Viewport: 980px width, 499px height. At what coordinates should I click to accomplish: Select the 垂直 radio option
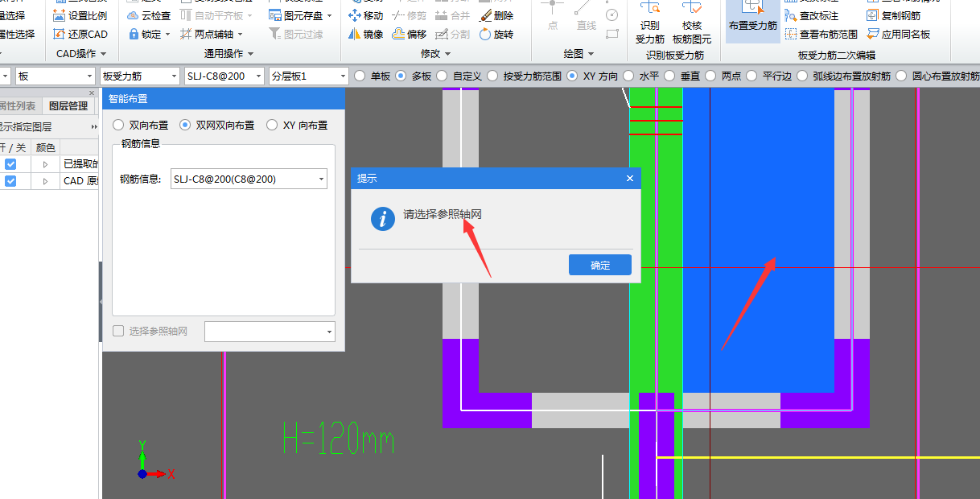pos(682,76)
